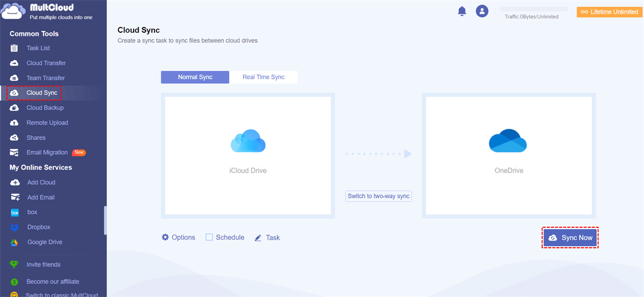
Task: Click the iCloud Drive cloud logo
Action: tap(248, 141)
